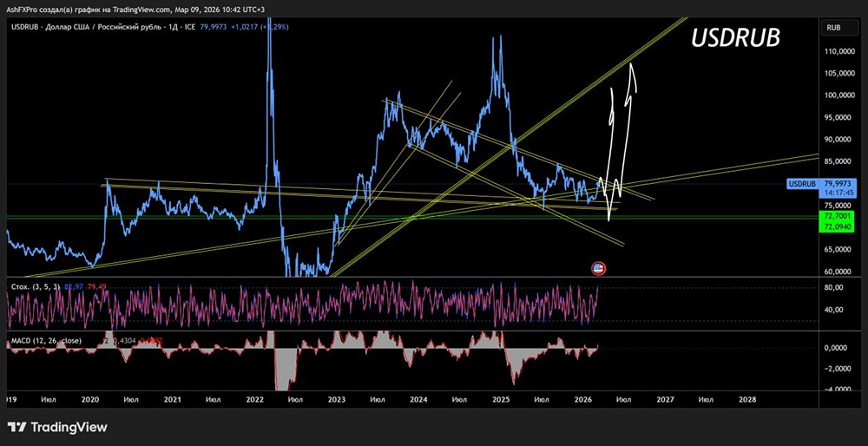Viewport: 868px width, 446px height.
Task: Click the 2023 label on time axis
Action: click(337, 398)
